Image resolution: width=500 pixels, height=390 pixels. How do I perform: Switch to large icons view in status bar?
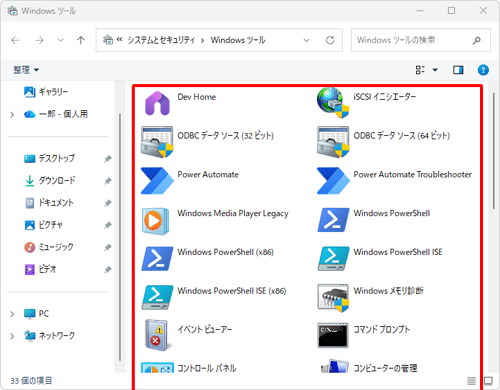[488, 381]
